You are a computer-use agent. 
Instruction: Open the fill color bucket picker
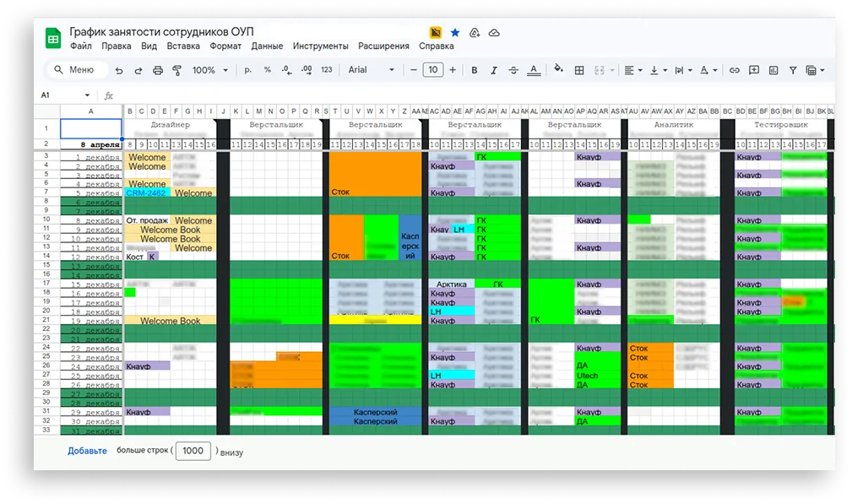(x=557, y=70)
